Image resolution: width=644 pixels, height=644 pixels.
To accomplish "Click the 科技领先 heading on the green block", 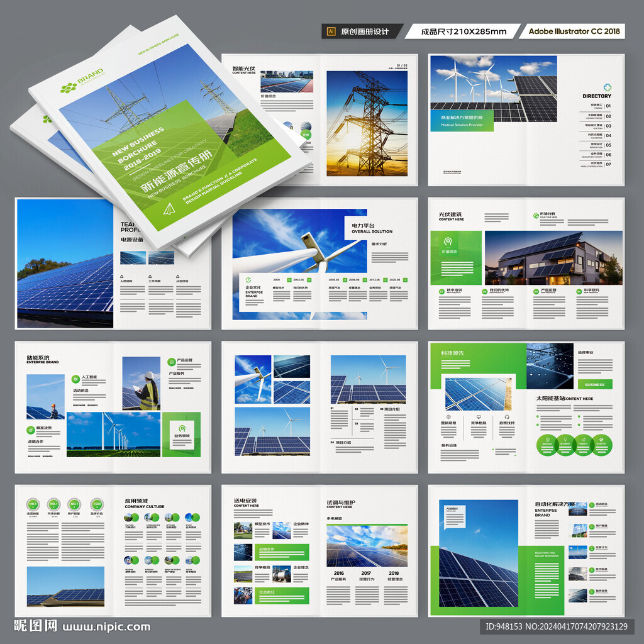I will pyautogui.click(x=453, y=353).
